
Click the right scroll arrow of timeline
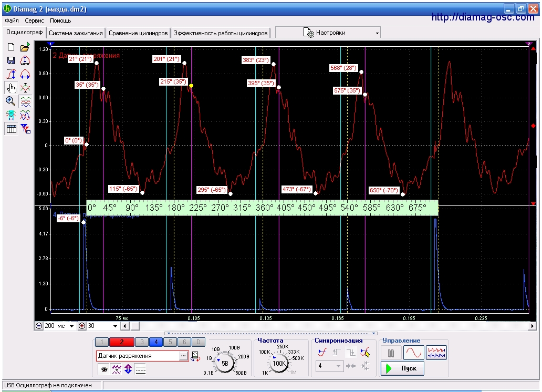coord(533,326)
